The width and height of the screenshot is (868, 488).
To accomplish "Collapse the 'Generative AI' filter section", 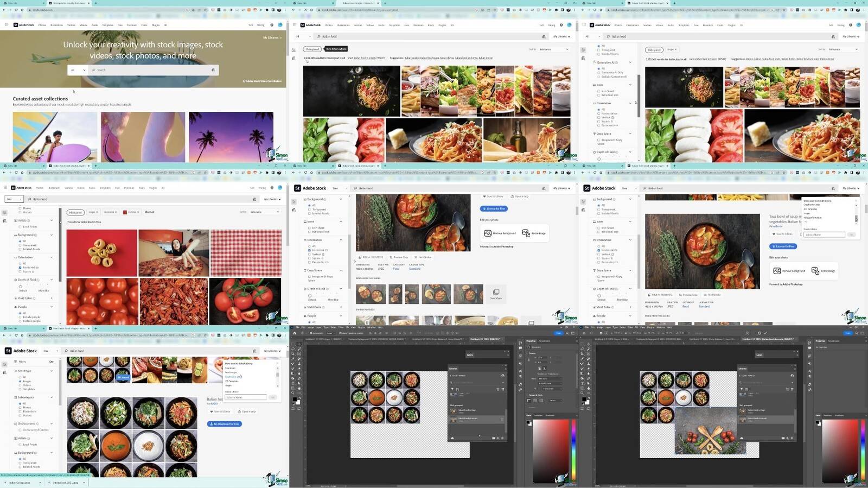I will click(x=630, y=62).
